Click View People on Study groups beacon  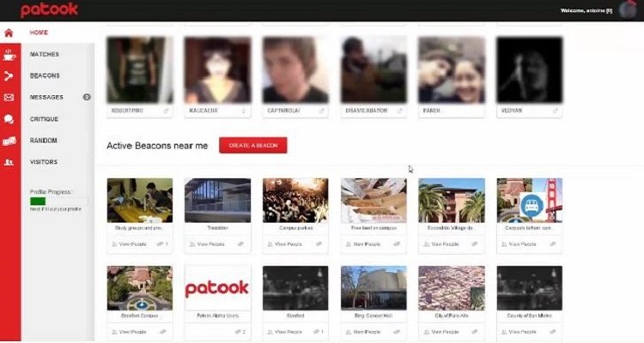click(x=129, y=244)
